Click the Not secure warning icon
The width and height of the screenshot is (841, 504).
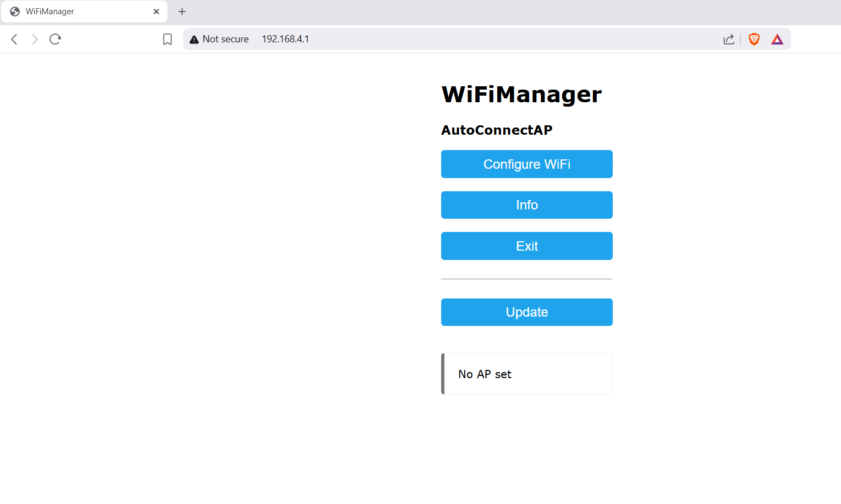tap(194, 40)
